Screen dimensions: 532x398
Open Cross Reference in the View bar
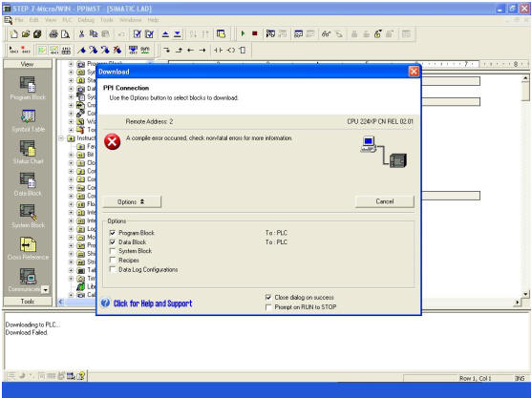tap(28, 248)
